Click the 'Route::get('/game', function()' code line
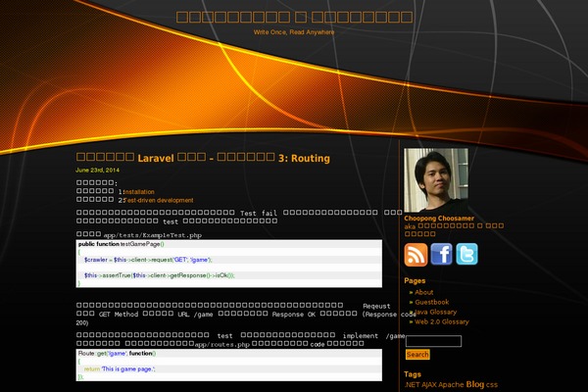The height and width of the screenshot is (392, 588). 117,354
